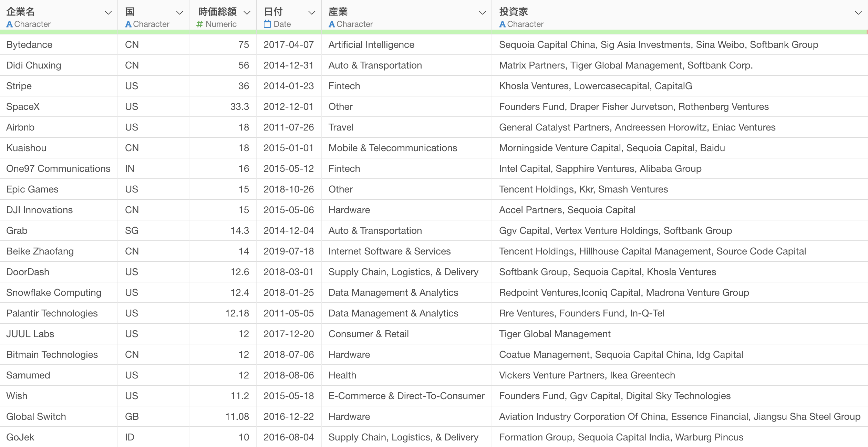Click the IN country cell for One97
Viewport: 868px width, 447px height.
(154, 169)
